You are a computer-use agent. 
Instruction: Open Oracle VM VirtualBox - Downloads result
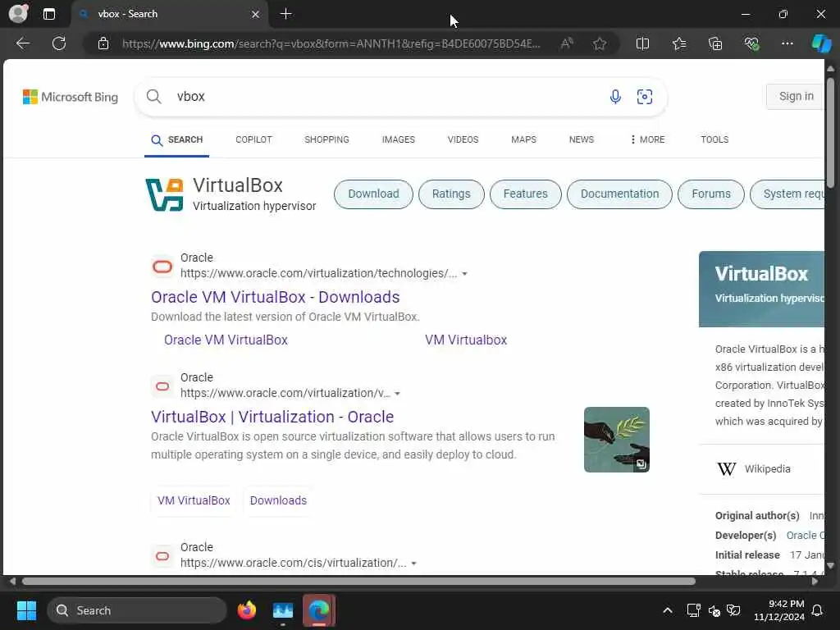click(276, 297)
